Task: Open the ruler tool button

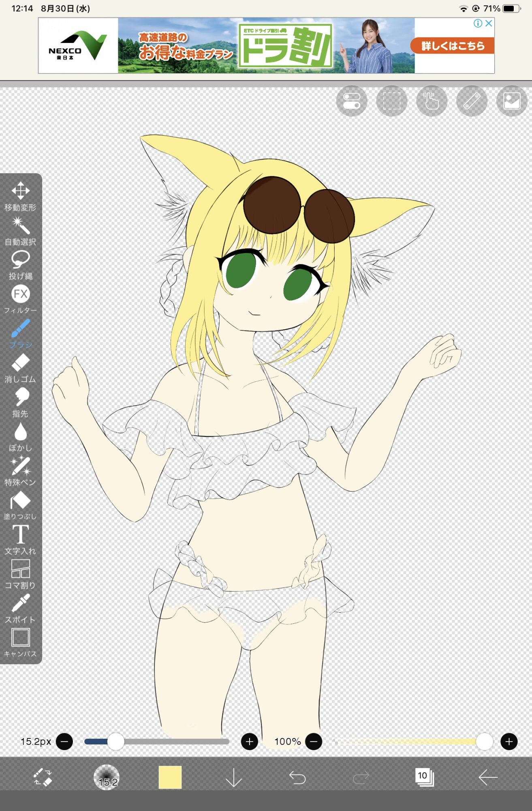Action: pyautogui.click(x=472, y=101)
